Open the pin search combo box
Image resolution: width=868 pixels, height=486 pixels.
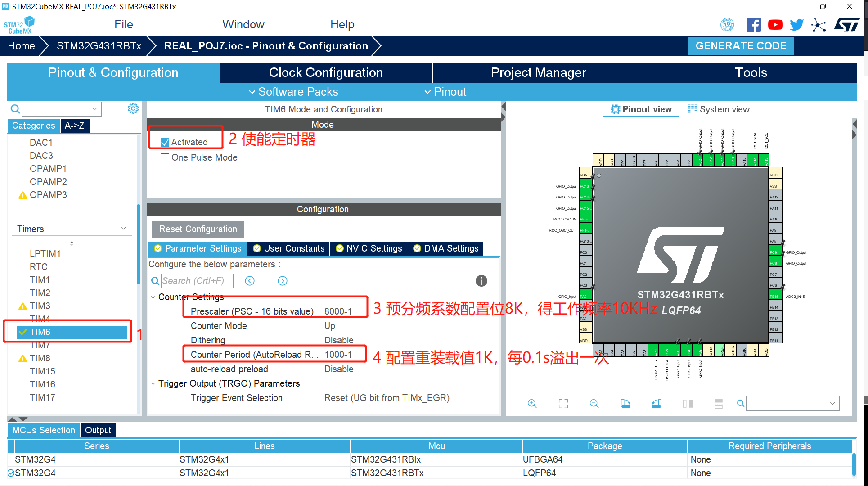tap(792, 404)
